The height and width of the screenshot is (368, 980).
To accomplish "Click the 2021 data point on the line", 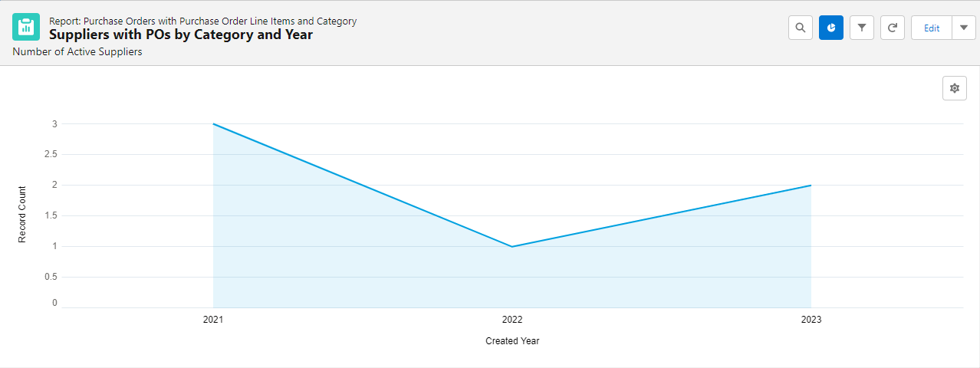I will point(213,124).
